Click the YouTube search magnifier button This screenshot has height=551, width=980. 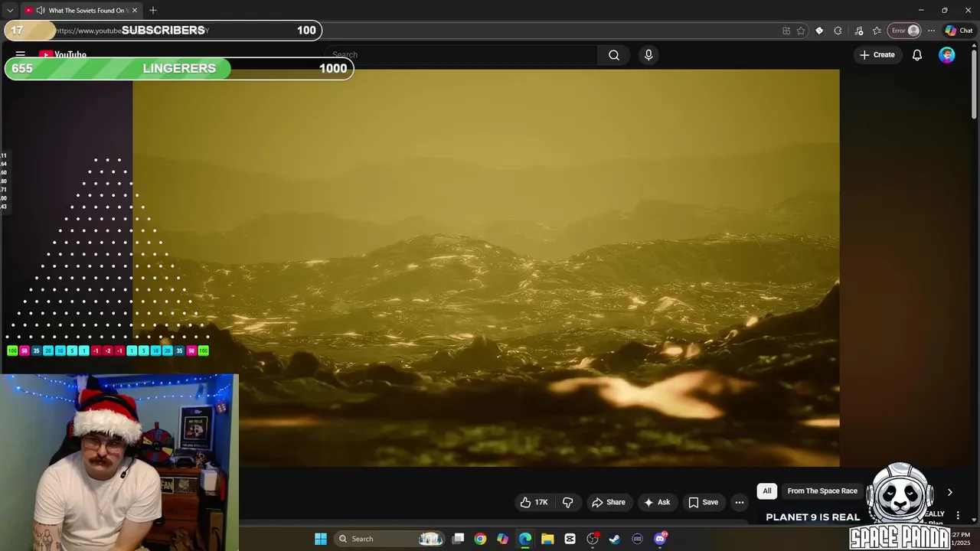614,55
